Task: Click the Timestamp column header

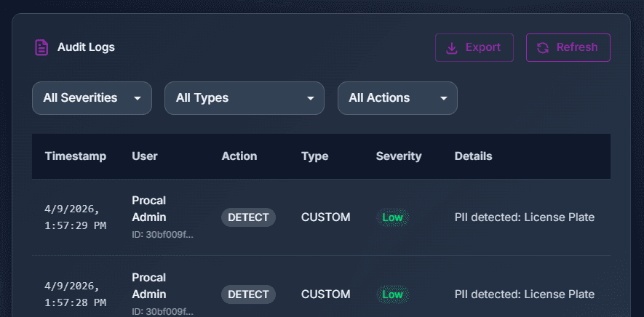Action: (x=76, y=156)
